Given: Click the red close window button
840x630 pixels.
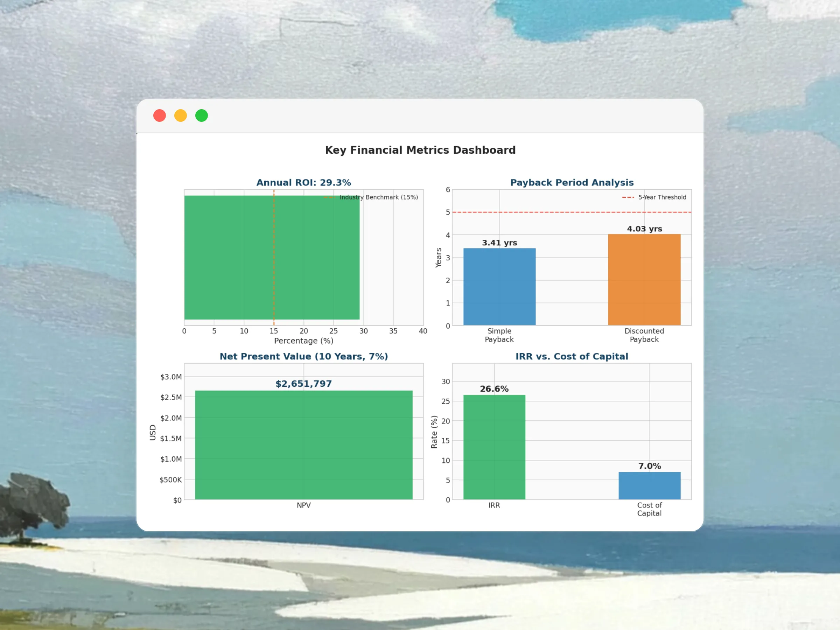Looking at the screenshot, I should [160, 115].
